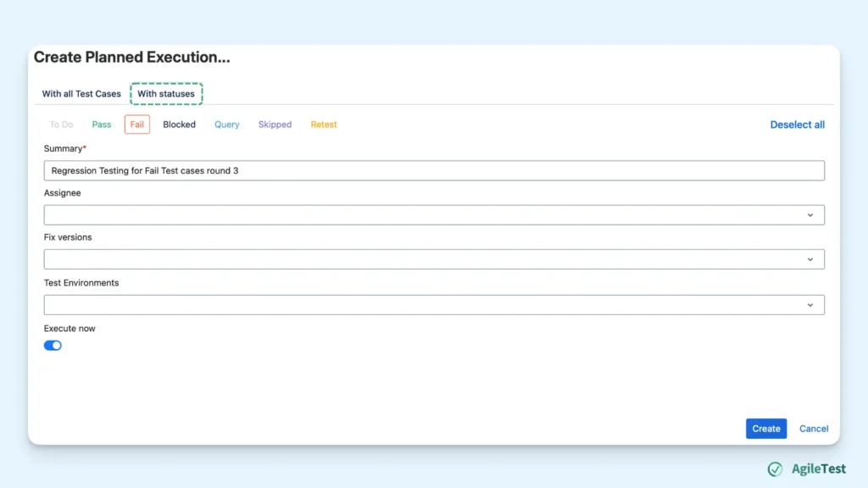The width and height of the screenshot is (868, 488).
Task: Select the With statuses tab
Action: (166, 93)
